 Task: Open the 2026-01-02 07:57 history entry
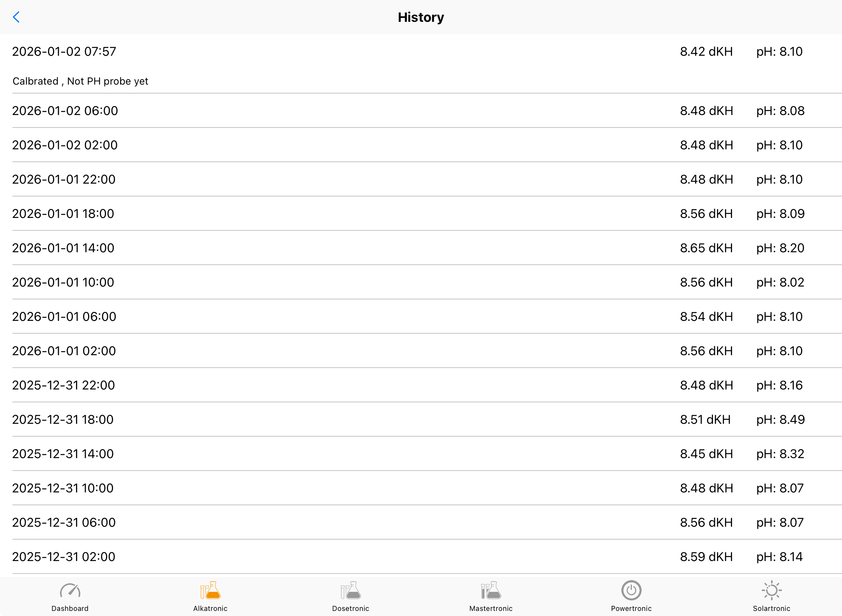tap(64, 51)
